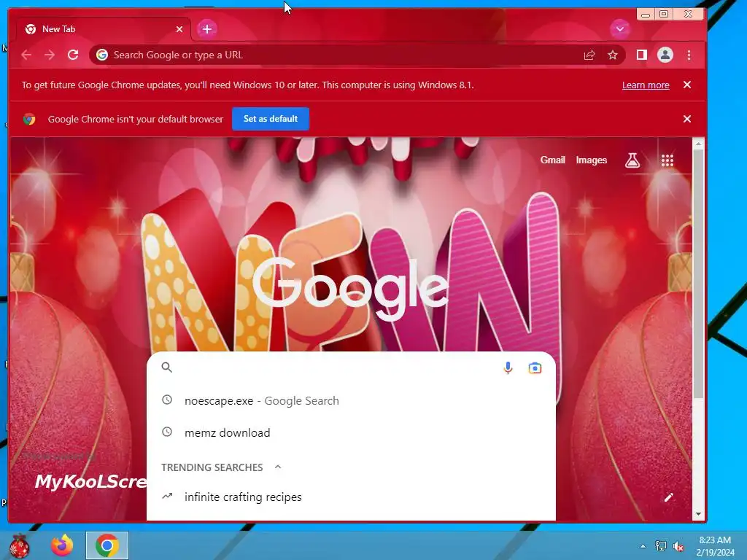Select noescape.exe search suggestion
The height and width of the screenshot is (560, 747).
(351, 401)
